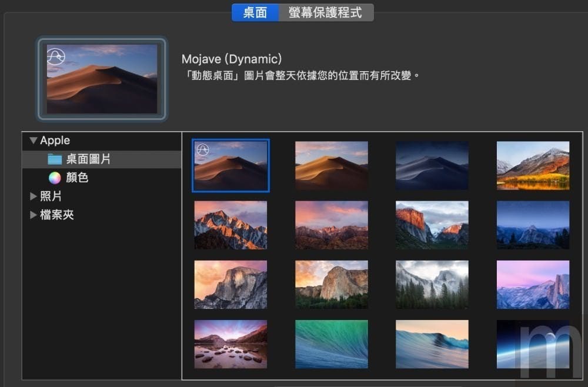The width and height of the screenshot is (588, 387).
Task: Click the 動態桌面 description sentence
Action: (300, 75)
